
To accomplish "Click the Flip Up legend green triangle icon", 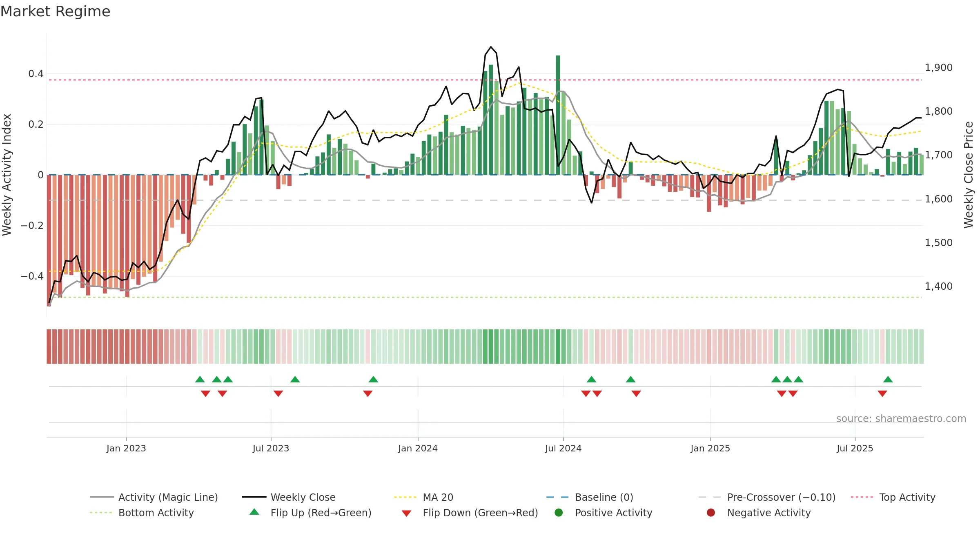I will click(254, 512).
